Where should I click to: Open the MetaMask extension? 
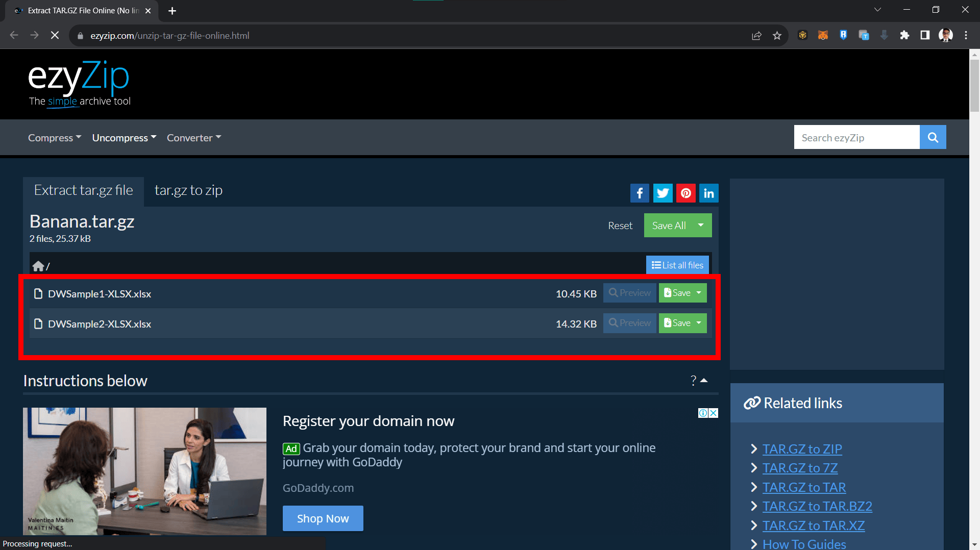coord(823,35)
